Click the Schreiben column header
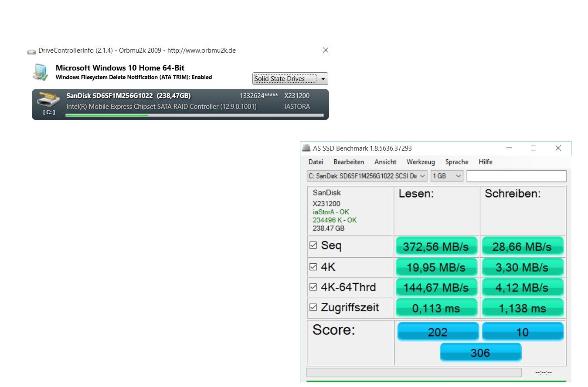Screen dimensions: 588x387 click(x=513, y=194)
